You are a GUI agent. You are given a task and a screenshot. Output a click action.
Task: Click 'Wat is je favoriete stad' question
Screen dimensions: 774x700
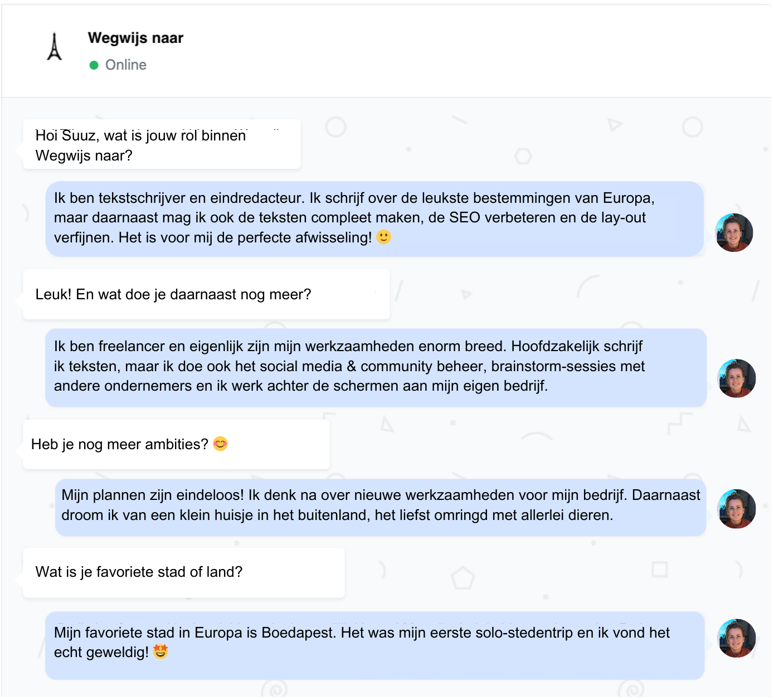(x=184, y=572)
